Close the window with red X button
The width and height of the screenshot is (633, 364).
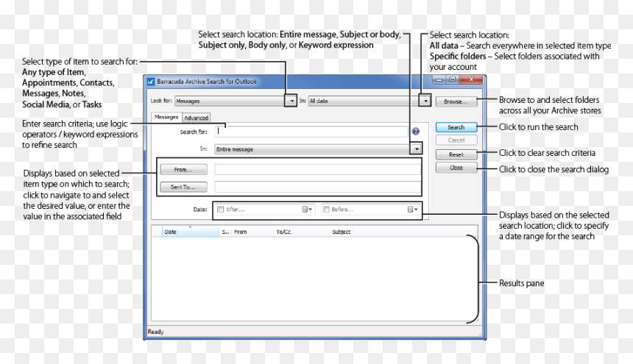pos(471,79)
